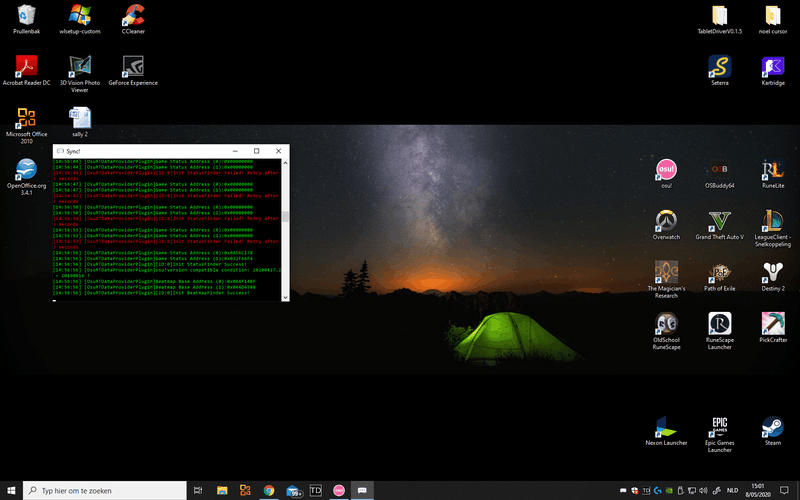Click the Sync! window title bar icon
The width and height of the screenshot is (800, 500).
coord(60,151)
